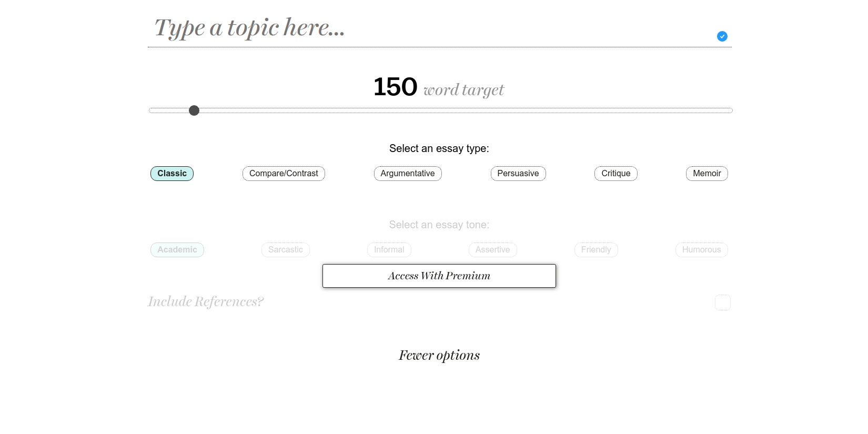Pick the Informal essay tone
This screenshot has width=868, height=434.
pyautogui.click(x=389, y=250)
